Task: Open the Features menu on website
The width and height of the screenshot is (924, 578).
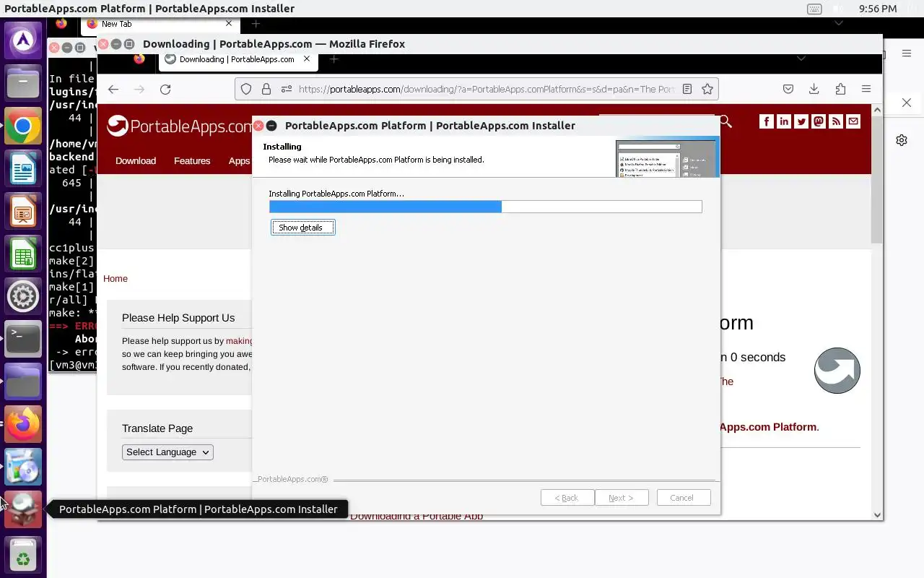Action: [x=192, y=160]
